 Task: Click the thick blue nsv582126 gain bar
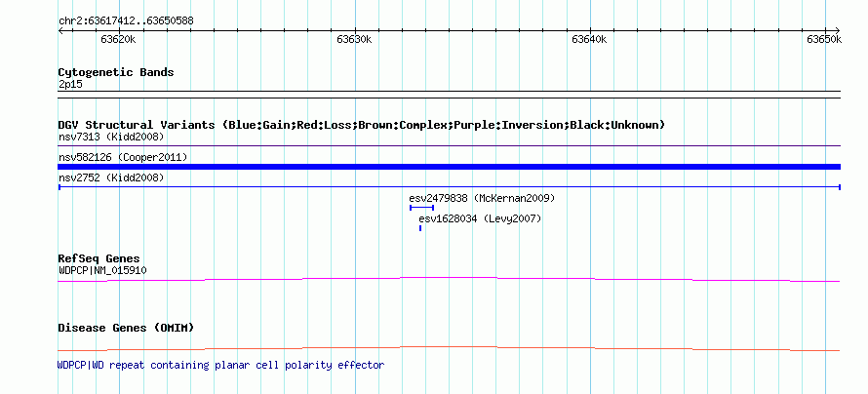pyautogui.click(x=450, y=167)
